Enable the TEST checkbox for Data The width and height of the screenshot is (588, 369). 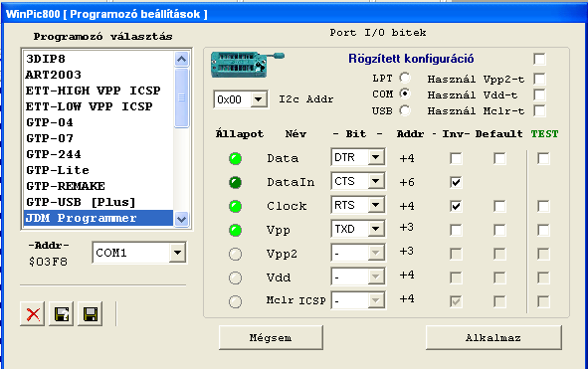543,158
